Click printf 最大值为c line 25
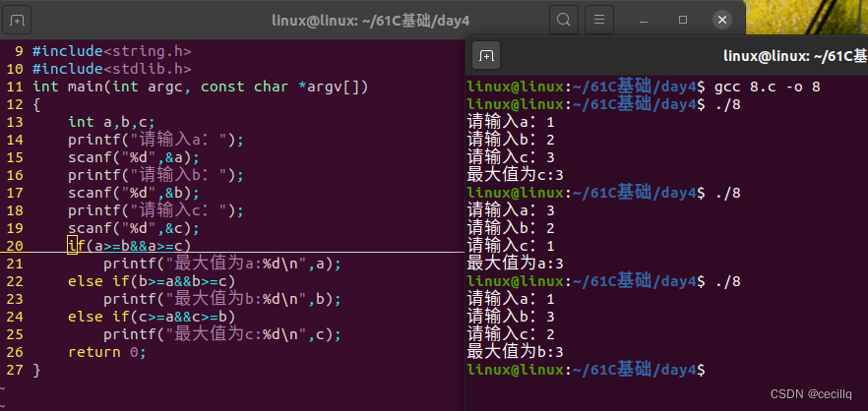Screen dimensions: 868x411 [x=222, y=334]
